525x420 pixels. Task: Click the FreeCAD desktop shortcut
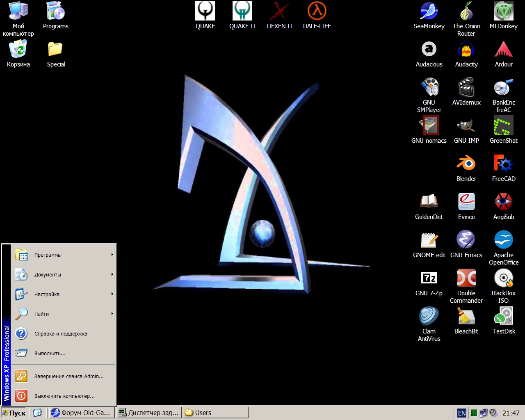pyautogui.click(x=503, y=164)
